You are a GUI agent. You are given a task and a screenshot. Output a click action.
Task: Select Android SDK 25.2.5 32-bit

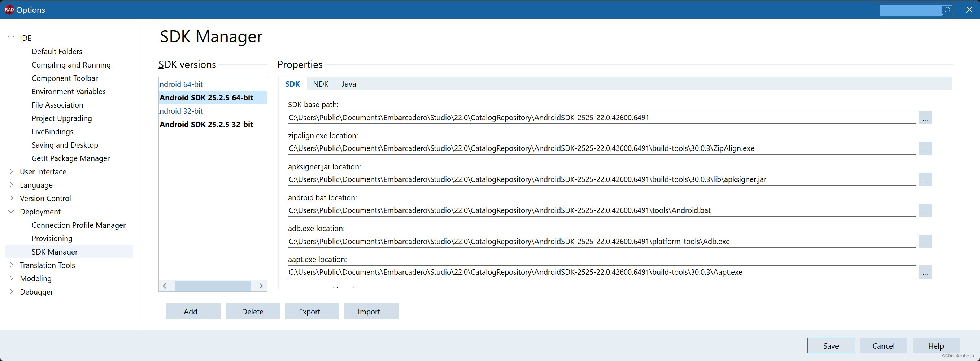pyautogui.click(x=213, y=125)
